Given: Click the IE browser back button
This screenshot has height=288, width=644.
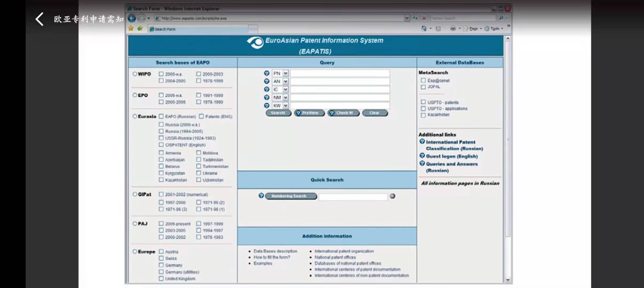Looking at the screenshot, I should 132,18.
